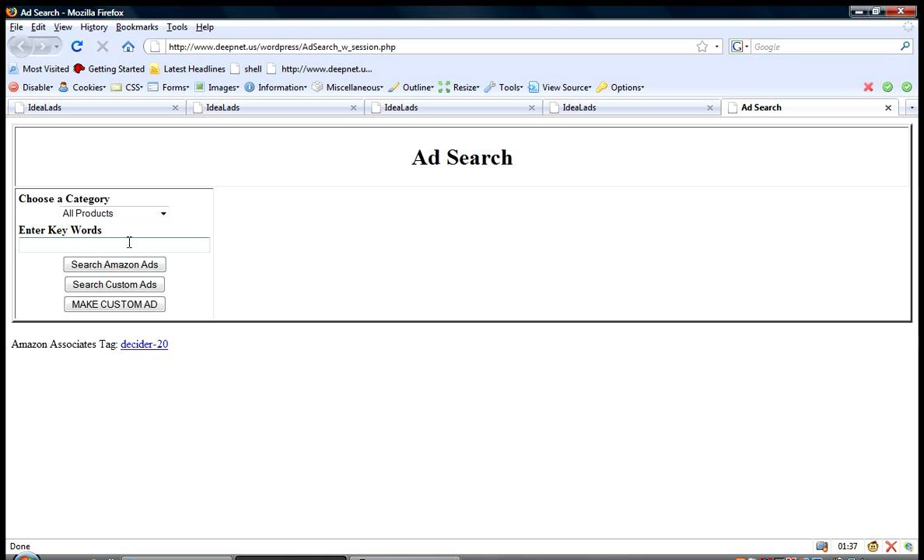Click the status bar face icon
This screenshot has height=560, width=924.
(873, 547)
